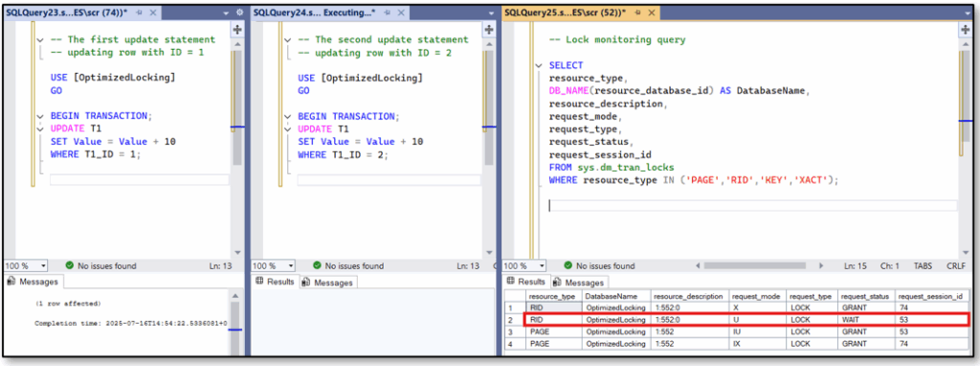Click the split-editor icon in SQLQuery23 pane
The height and width of the screenshot is (366, 980).
[x=237, y=29]
